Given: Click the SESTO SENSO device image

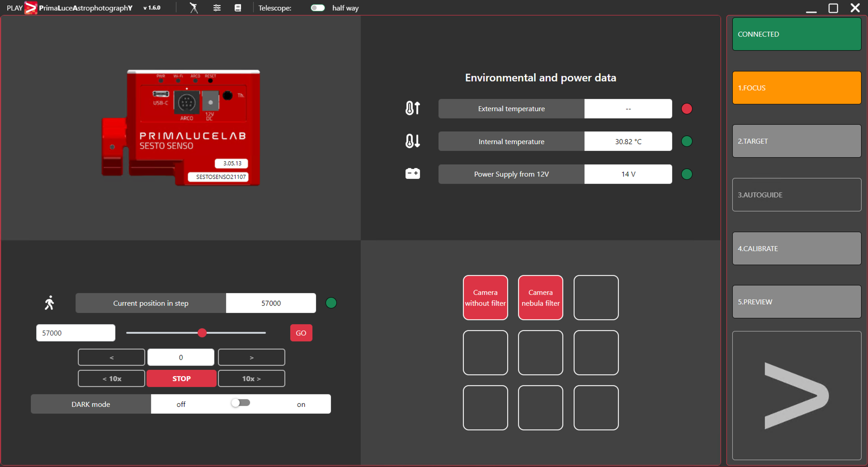Looking at the screenshot, I should (181, 128).
